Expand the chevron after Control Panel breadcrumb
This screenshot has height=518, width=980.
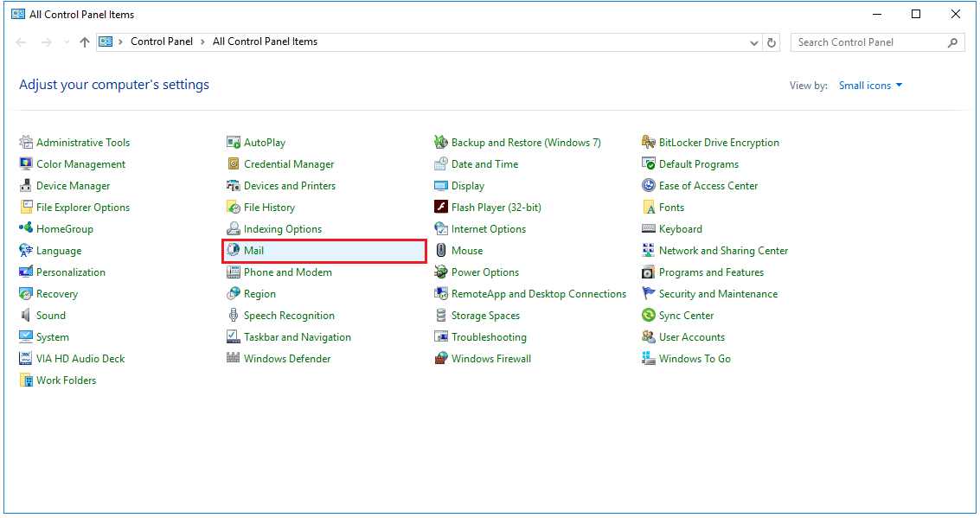click(x=202, y=42)
